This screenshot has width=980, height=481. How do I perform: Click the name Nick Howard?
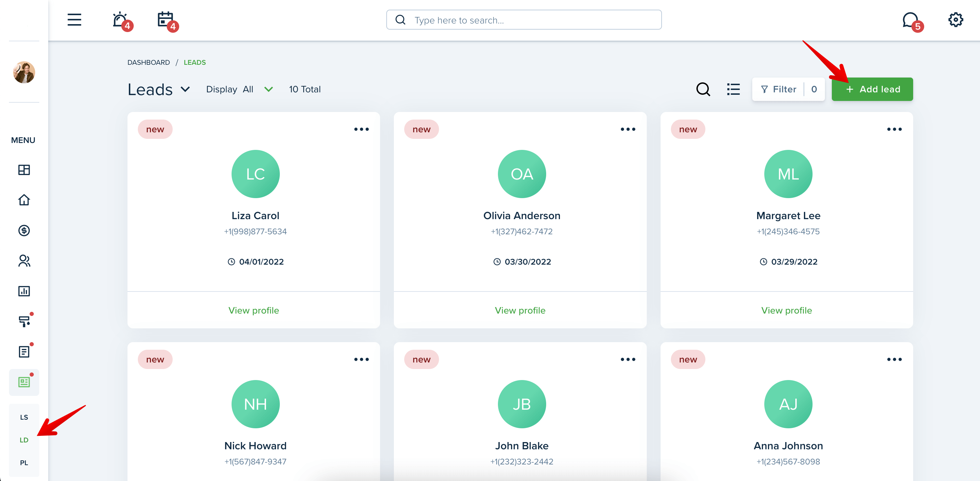click(255, 446)
